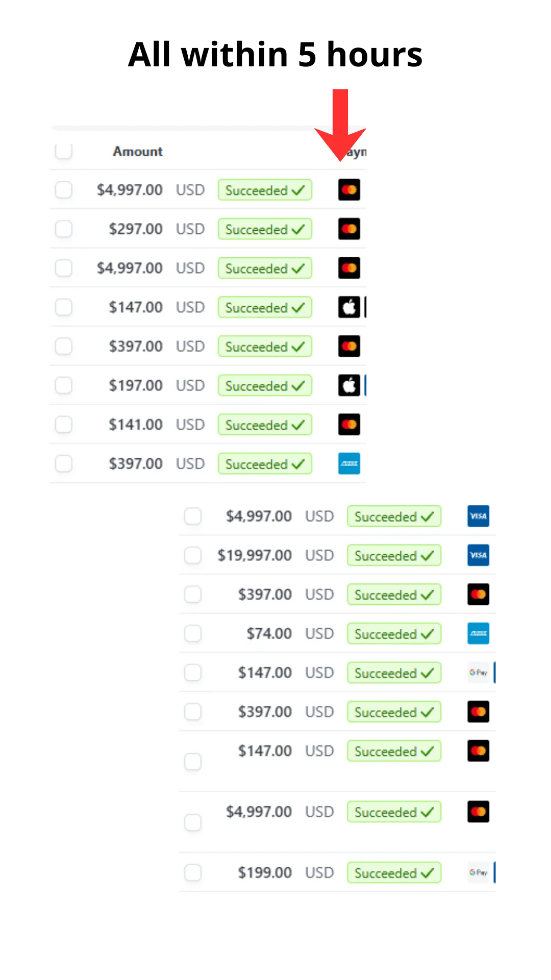Toggle the select-all checkbox beside Amount header
551x980 pixels.
pyautogui.click(x=63, y=151)
